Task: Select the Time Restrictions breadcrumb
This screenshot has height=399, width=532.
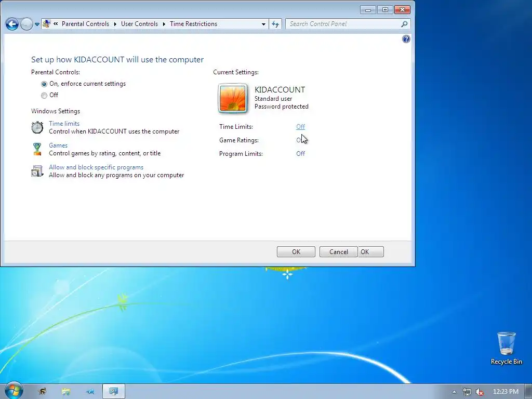Action: [193, 24]
